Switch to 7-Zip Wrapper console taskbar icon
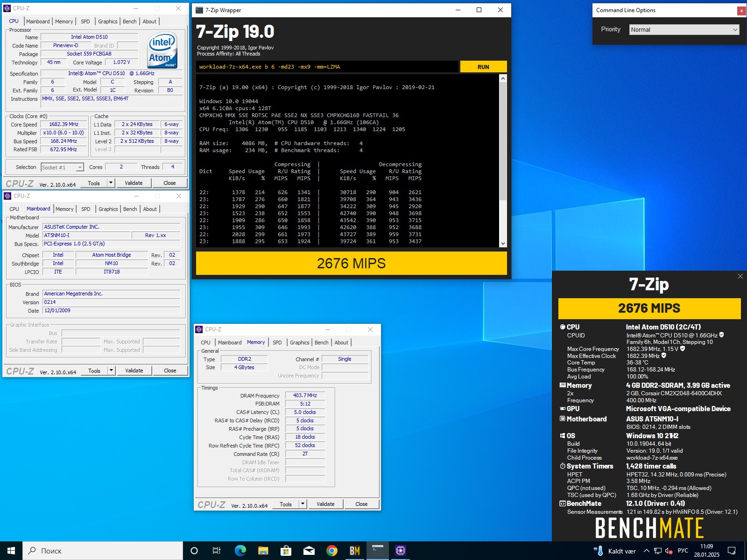 coord(378,551)
